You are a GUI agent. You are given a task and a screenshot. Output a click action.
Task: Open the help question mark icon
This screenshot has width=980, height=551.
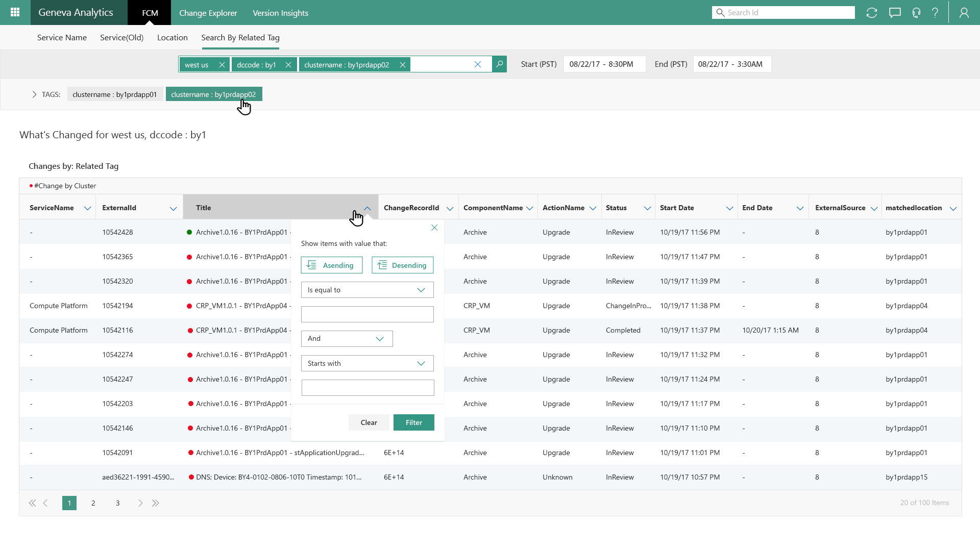coord(935,13)
